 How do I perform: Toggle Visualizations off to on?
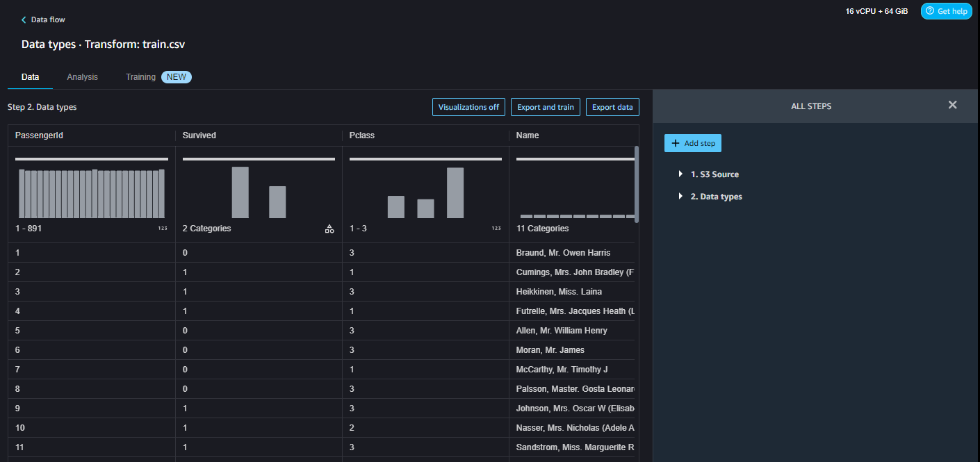[x=468, y=107]
